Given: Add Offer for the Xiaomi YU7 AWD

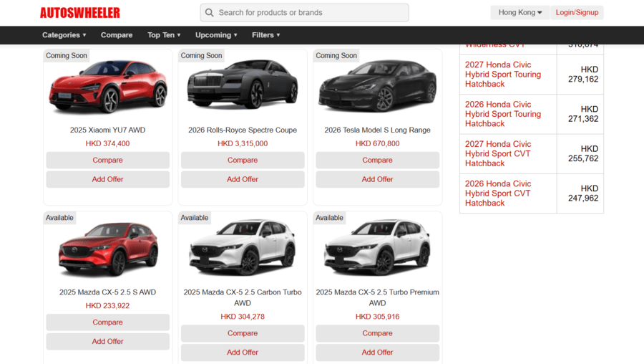Looking at the screenshot, I should 107,179.
